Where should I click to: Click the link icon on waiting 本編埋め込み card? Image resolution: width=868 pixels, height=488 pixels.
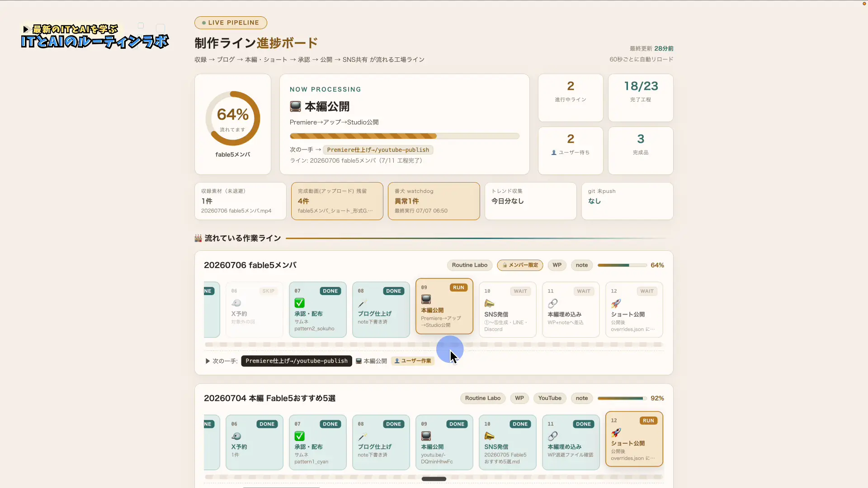pyautogui.click(x=552, y=303)
